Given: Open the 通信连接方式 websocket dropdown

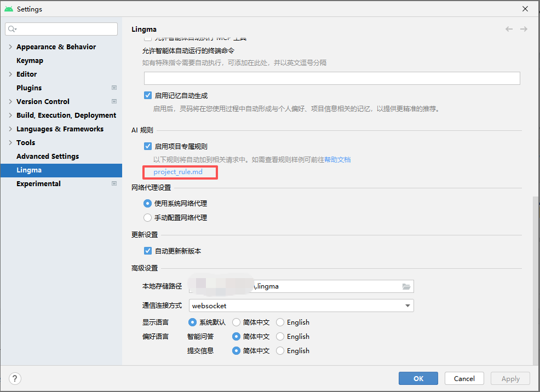Looking at the screenshot, I should (x=301, y=305).
